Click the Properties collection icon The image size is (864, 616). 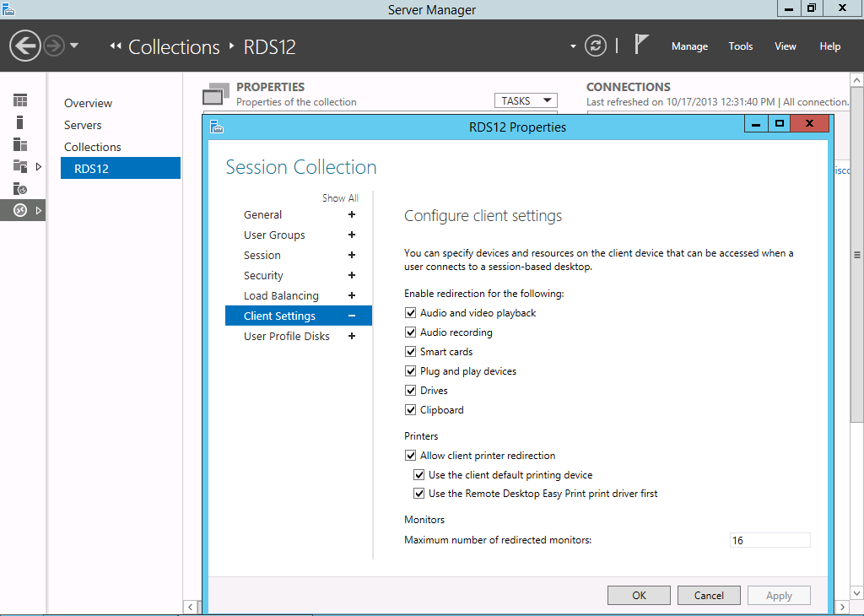(x=216, y=95)
